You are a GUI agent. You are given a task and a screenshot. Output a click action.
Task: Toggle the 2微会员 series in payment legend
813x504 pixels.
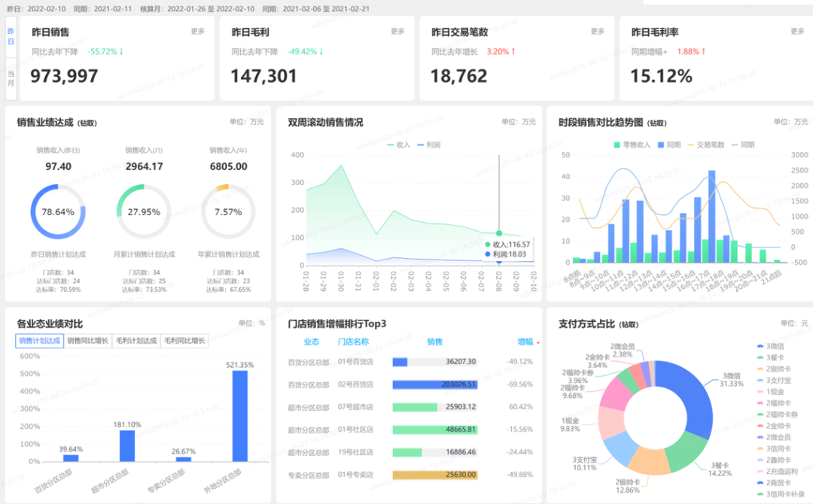pyautogui.click(x=777, y=438)
